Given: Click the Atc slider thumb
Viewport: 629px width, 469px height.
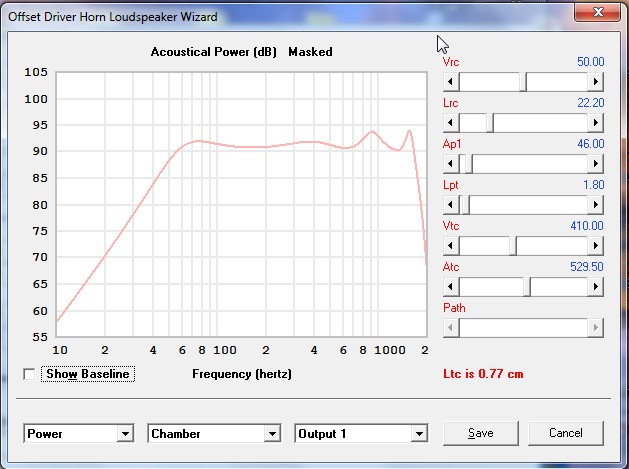Looking at the screenshot, I should click(x=527, y=286).
